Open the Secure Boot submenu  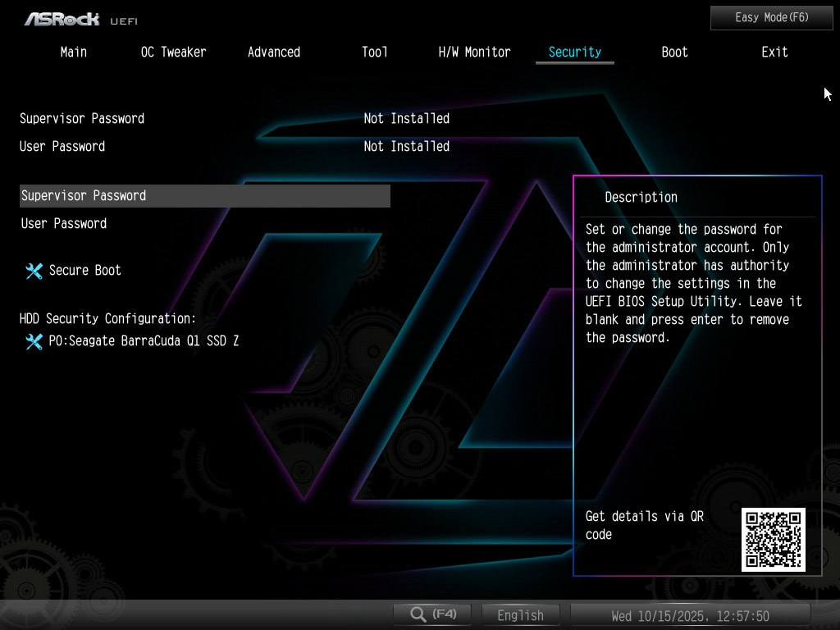pos(84,270)
